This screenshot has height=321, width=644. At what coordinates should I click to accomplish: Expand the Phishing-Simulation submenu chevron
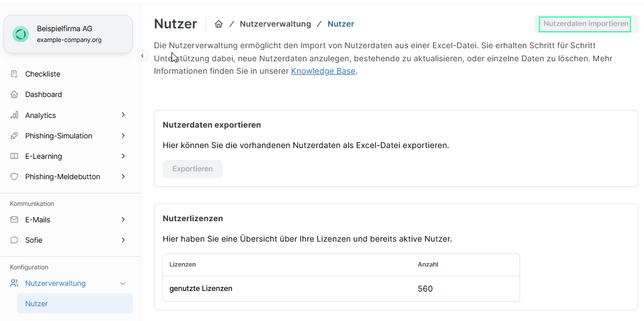[123, 136]
